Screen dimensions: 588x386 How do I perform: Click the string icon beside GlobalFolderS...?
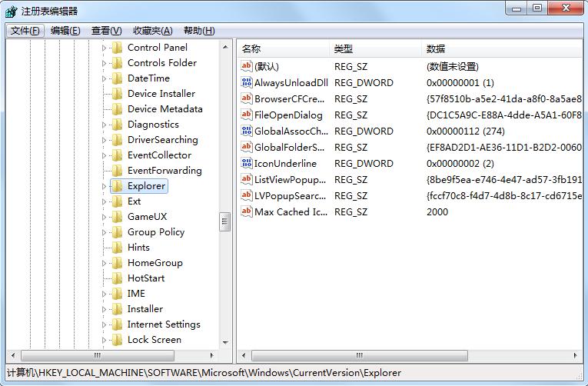(x=247, y=147)
